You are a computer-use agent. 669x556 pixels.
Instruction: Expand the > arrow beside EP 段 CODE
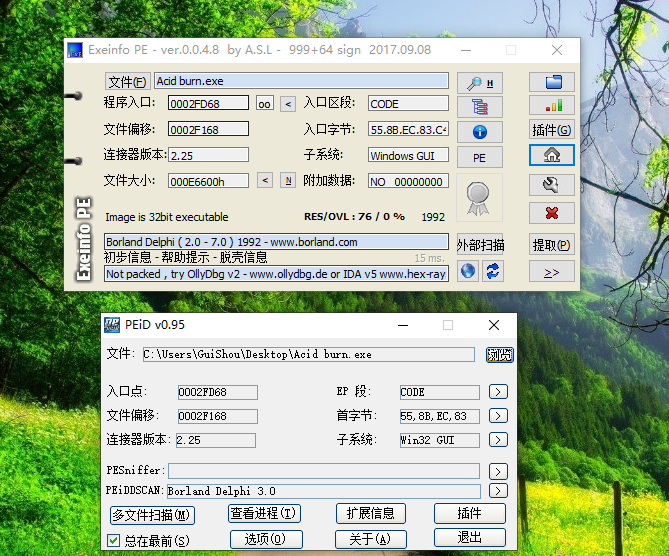click(498, 392)
